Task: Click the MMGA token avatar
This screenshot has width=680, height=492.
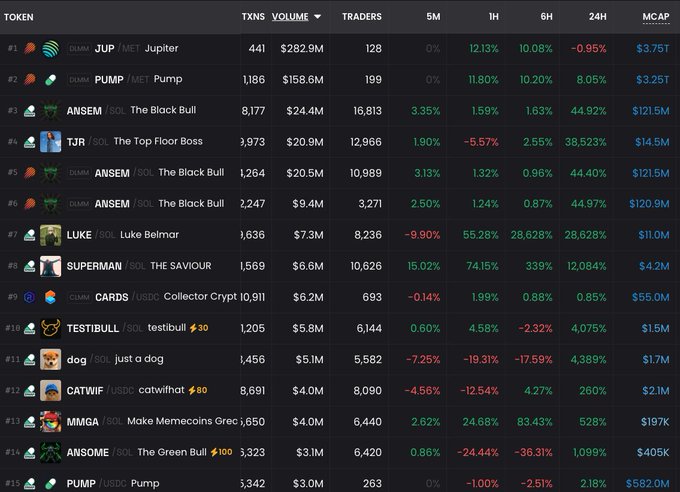Action: coord(51,421)
